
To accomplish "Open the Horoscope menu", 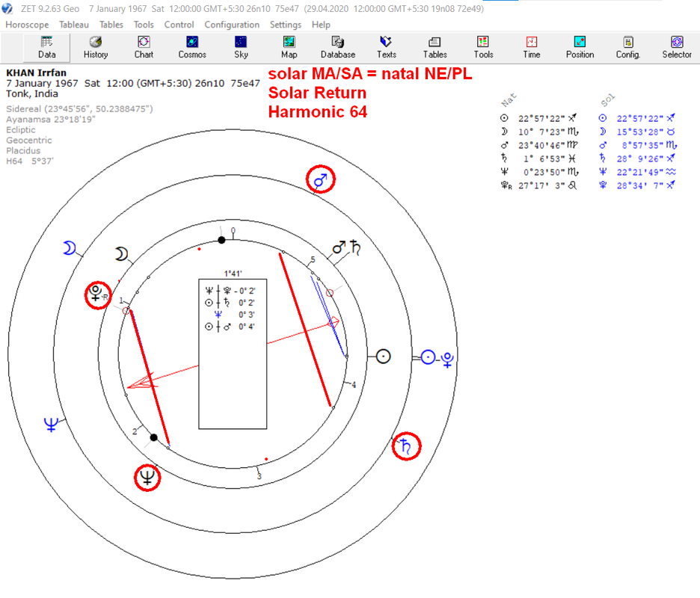I will [27, 25].
